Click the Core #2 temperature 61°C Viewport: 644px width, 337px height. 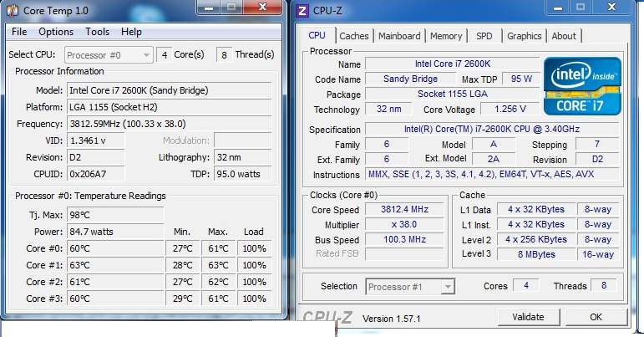pyautogui.click(x=115, y=282)
